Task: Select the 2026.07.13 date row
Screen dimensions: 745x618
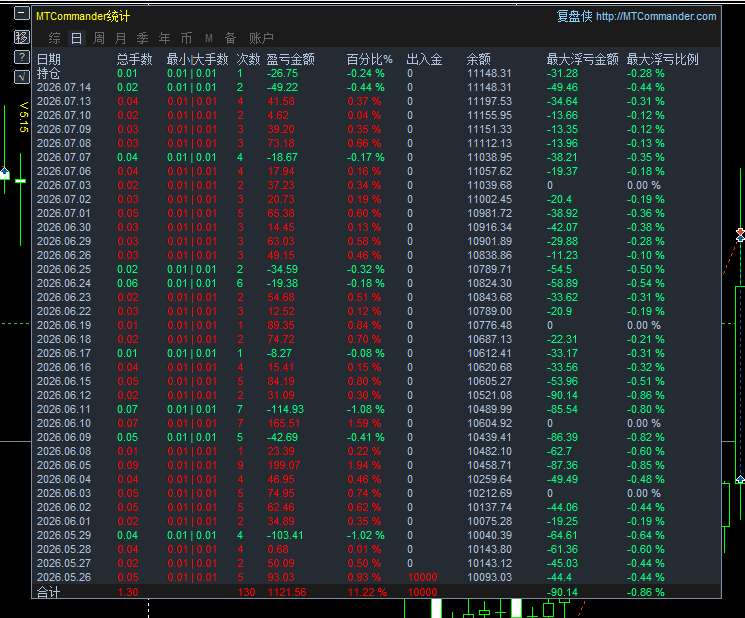Action: pyautogui.click(x=64, y=101)
